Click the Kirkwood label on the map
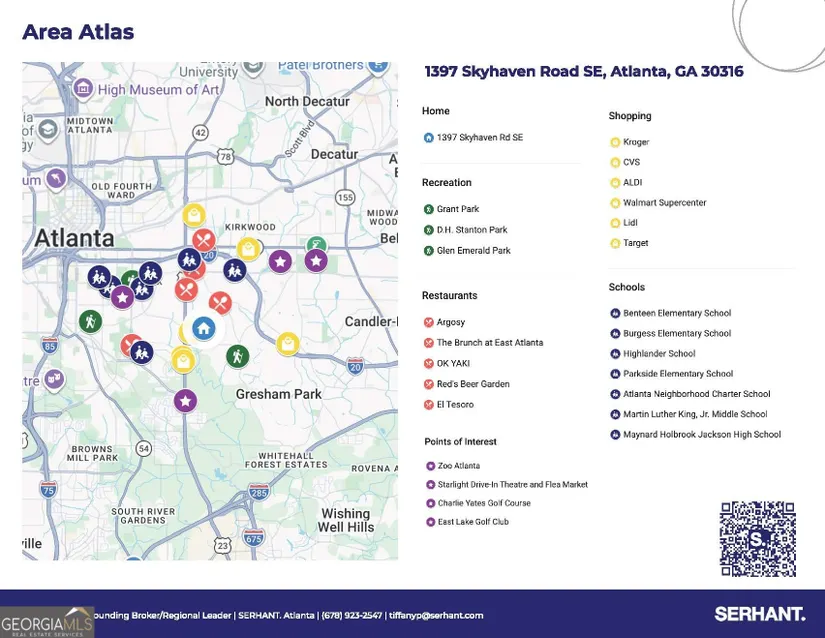Image resolution: width=825 pixels, height=638 pixels. (250, 227)
